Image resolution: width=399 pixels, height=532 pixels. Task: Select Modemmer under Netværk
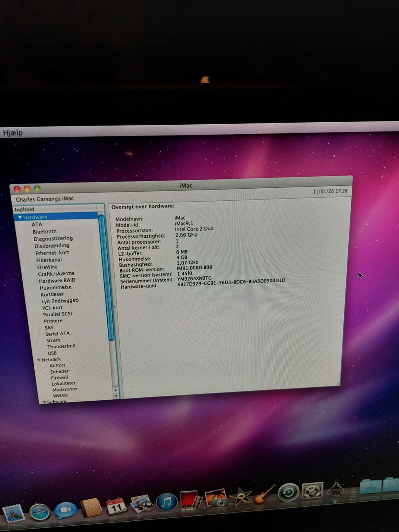(x=65, y=389)
